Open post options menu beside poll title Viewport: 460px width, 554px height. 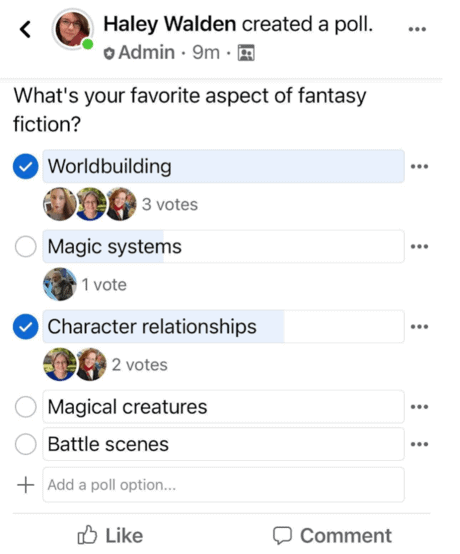pos(417,29)
